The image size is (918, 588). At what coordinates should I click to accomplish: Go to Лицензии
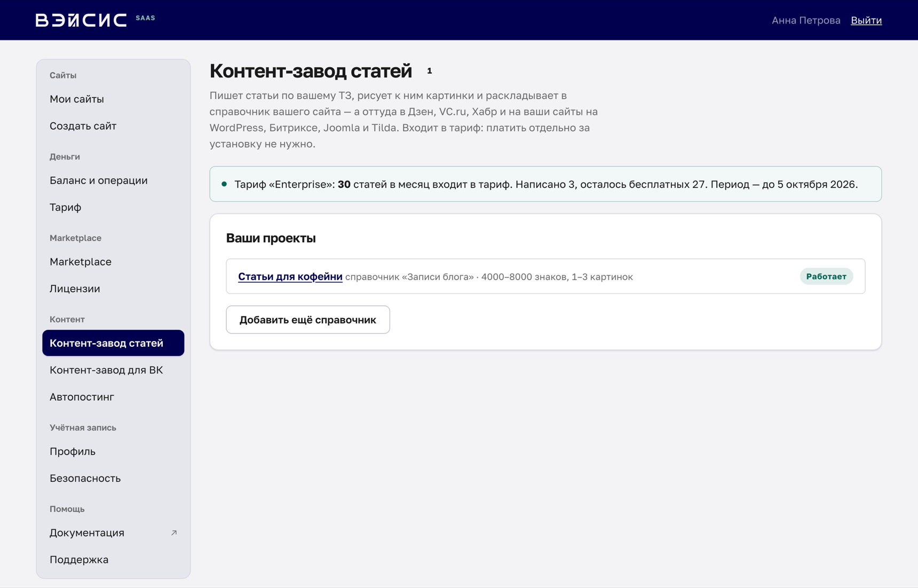(113, 289)
